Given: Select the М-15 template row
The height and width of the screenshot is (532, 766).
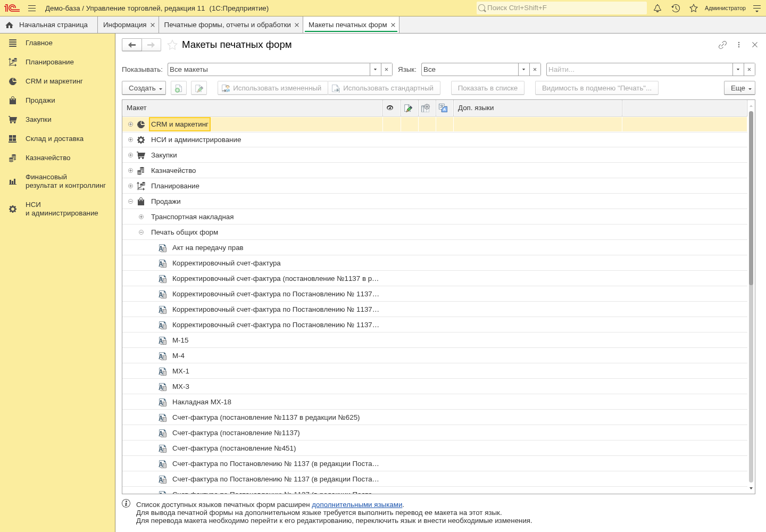Looking at the screenshot, I should point(435,340).
